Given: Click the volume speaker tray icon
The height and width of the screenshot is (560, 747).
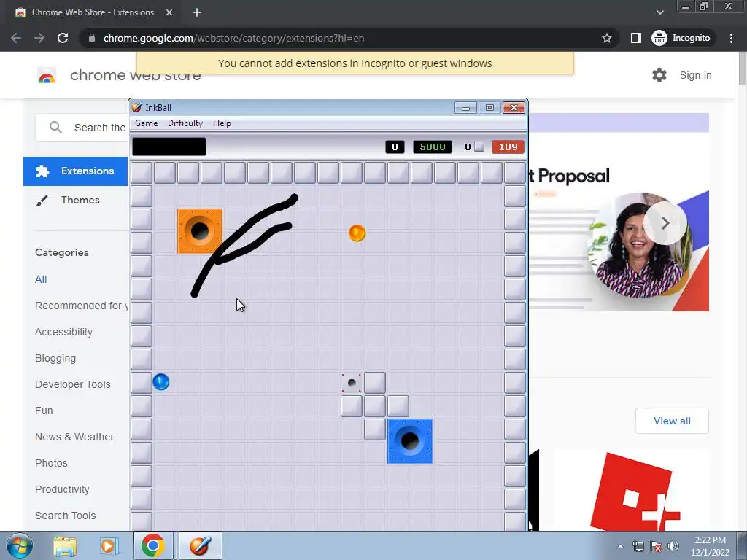Looking at the screenshot, I should [x=673, y=546].
